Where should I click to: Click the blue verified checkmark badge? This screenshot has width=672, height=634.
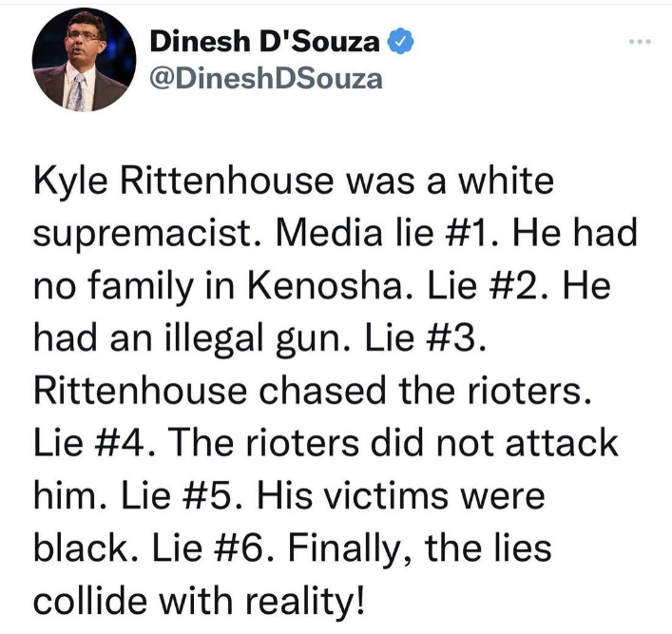[x=403, y=41]
